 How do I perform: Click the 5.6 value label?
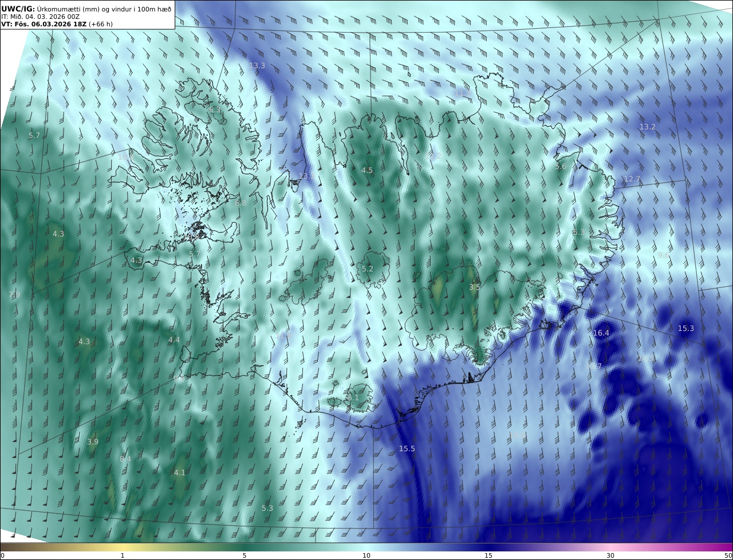pos(561,167)
